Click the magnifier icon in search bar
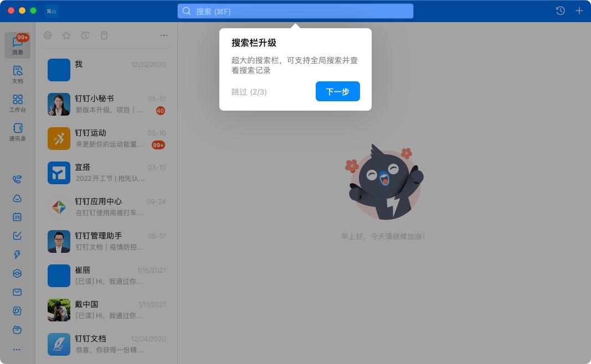The height and width of the screenshot is (364, 591). [187, 11]
